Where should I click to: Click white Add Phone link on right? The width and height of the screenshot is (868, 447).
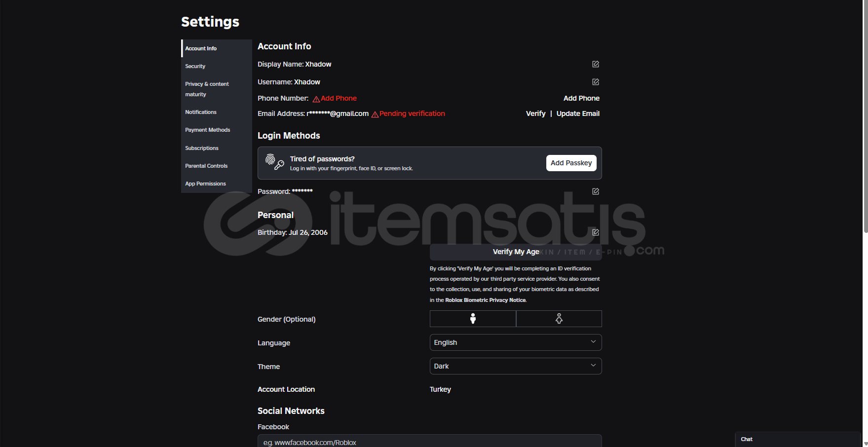[581, 98]
